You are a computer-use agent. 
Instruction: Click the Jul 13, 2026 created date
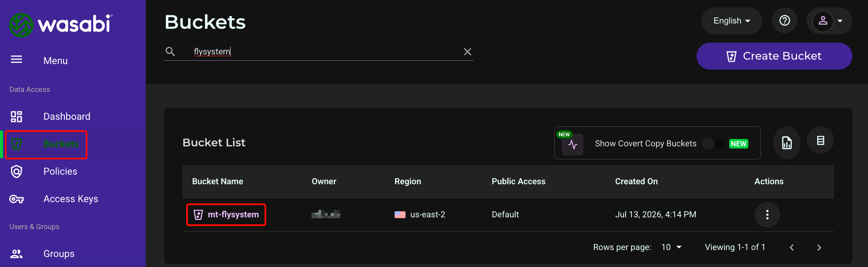pyautogui.click(x=656, y=214)
